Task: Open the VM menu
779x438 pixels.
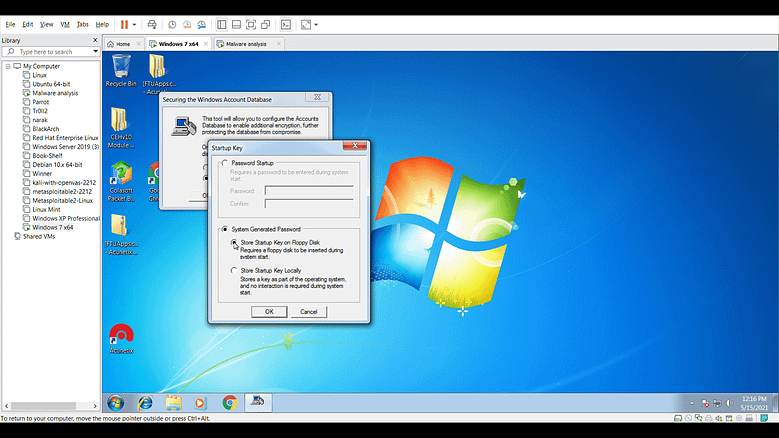Action: [x=65, y=24]
